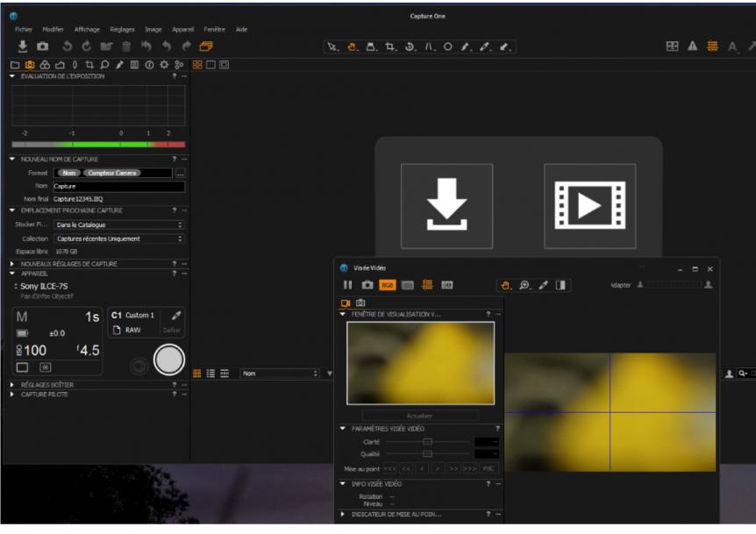
Task: Open the Capture camera tool tab
Action: click(x=30, y=65)
